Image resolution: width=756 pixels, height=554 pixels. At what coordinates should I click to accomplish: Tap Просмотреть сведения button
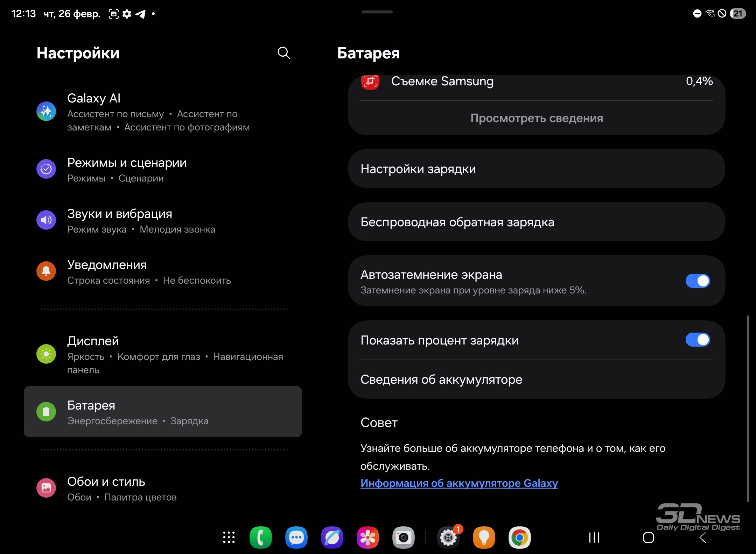coord(536,118)
